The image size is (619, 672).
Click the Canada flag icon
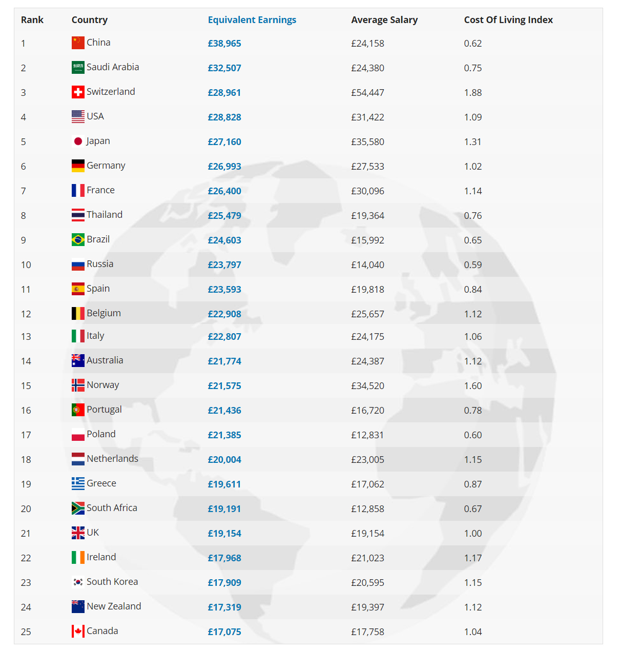(78, 631)
